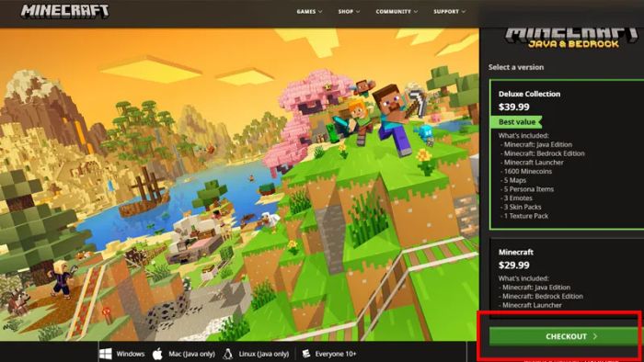This screenshot has height=362, width=644.
Task: Open the Shop menu
Action: point(349,11)
